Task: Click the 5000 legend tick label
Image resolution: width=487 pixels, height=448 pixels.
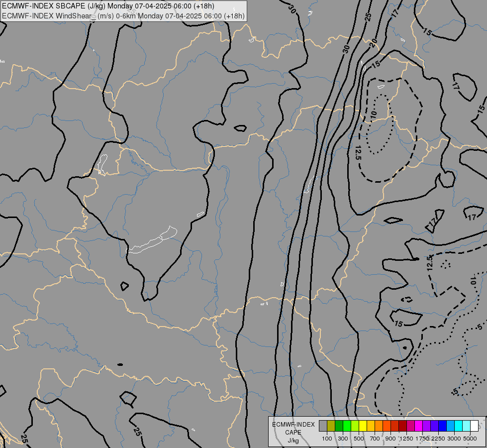Action: (470, 439)
